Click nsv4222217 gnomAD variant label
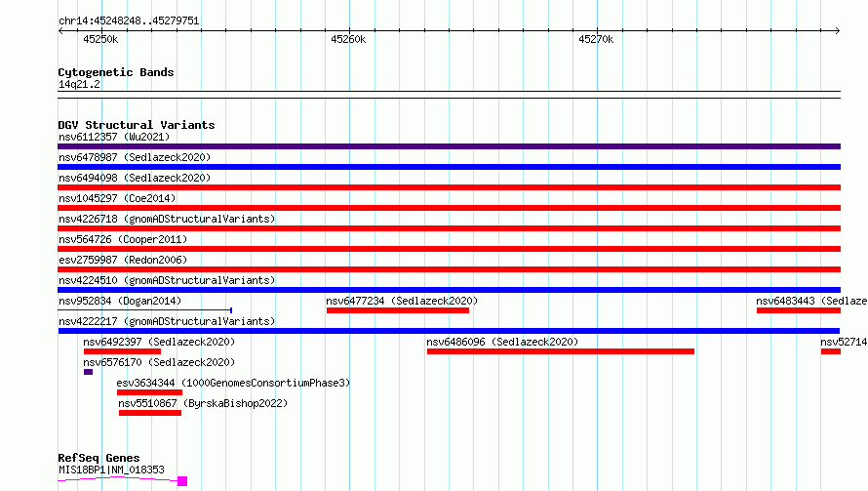Image resolution: width=868 pixels, height=491 pixels. tap(167, 321)
